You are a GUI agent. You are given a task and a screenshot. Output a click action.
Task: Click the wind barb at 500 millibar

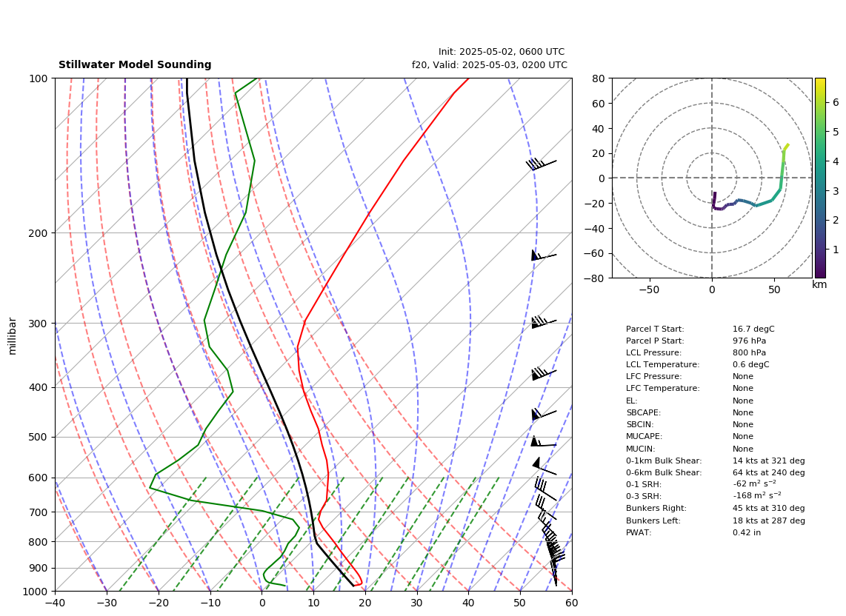tap(543, 442)
